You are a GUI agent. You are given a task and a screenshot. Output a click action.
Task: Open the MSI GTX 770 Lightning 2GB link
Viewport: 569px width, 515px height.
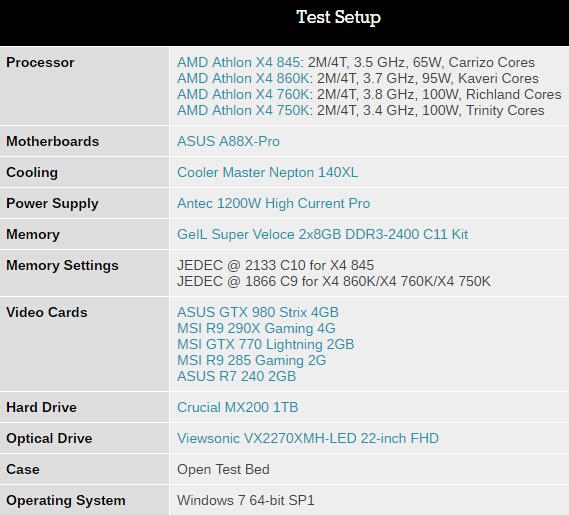266,344
